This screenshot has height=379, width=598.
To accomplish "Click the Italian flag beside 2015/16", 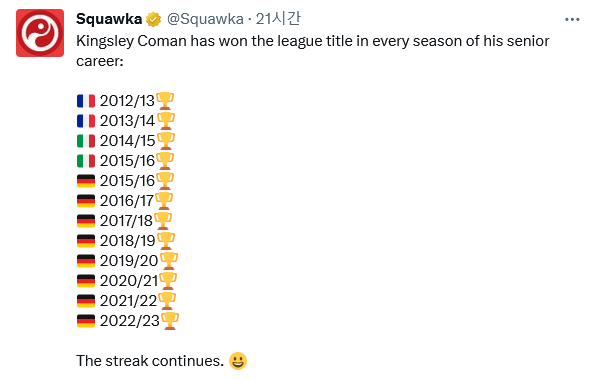I will [x=86, y=161].
